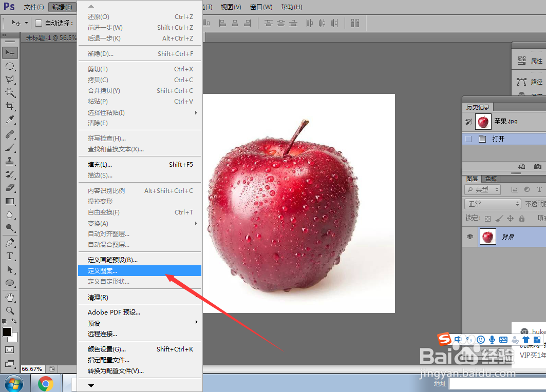
Task: Toggle lock all padlock icon
Action: (522, 219)
